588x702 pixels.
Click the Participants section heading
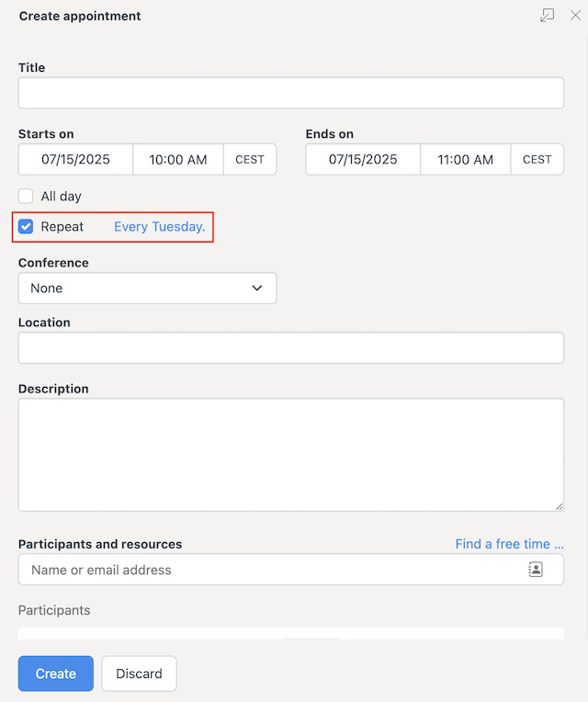(54, 610)
